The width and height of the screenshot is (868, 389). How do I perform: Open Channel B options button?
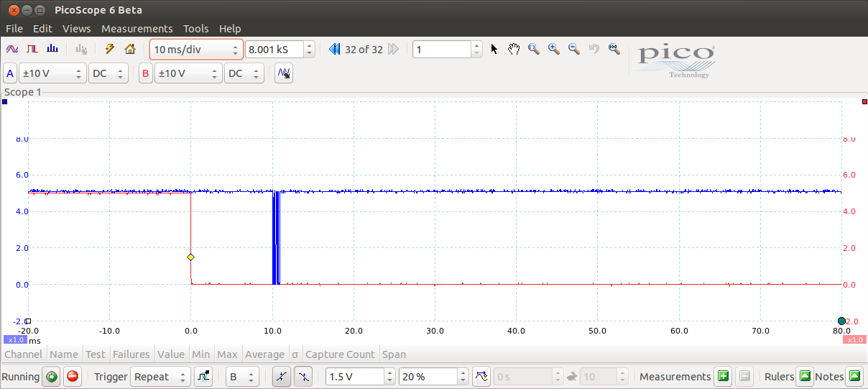point(146,73)
